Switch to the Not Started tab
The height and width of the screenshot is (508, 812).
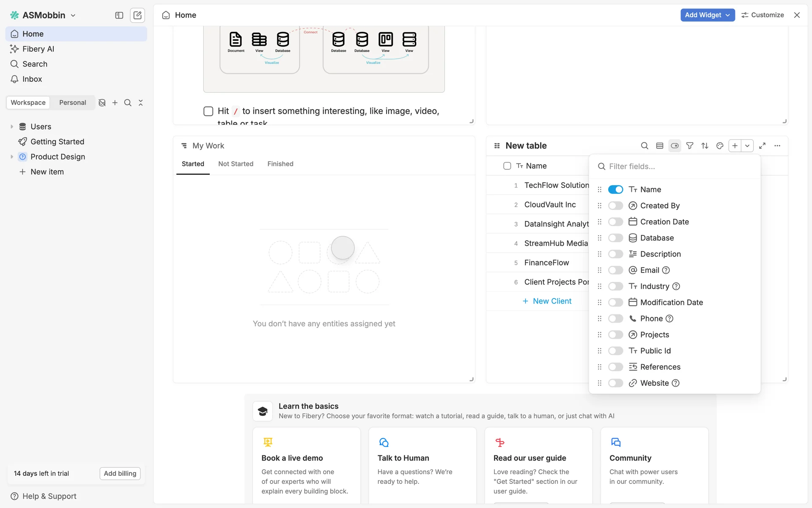(236, 164)
